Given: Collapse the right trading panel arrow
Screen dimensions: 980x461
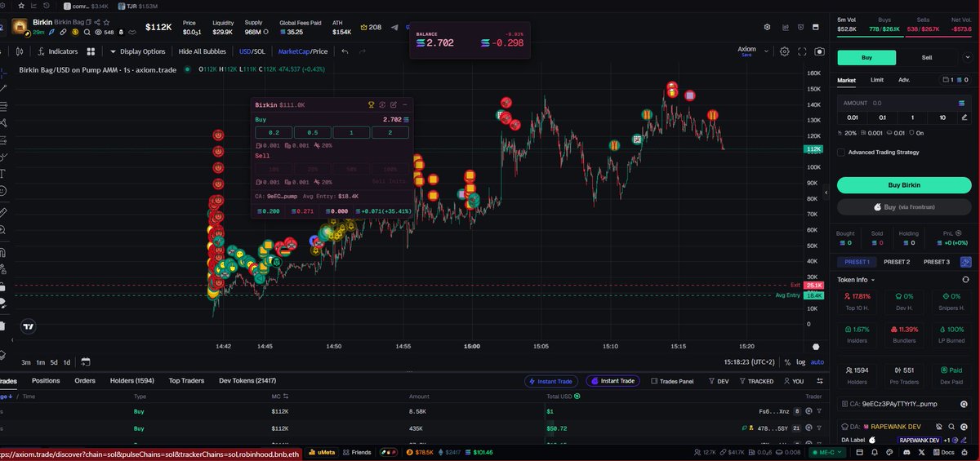Looking at the screenshot, I should pos(826,193).
